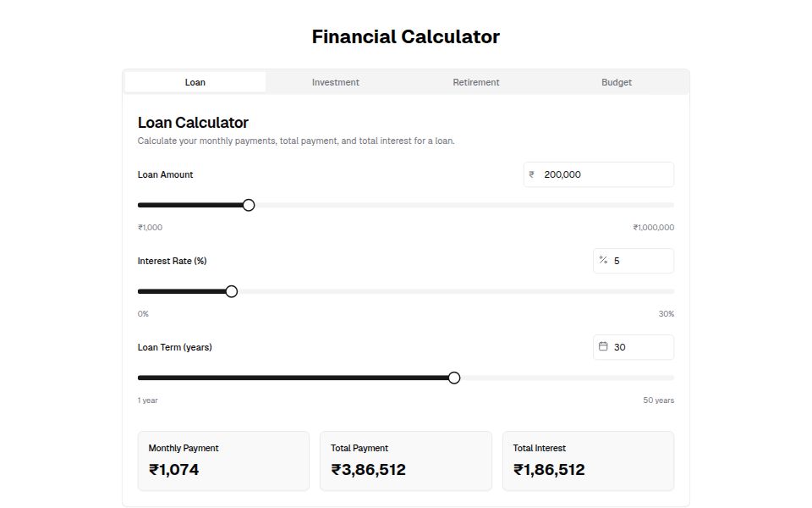The width and height of the screenshot is (812, 508).
Task: Click the Loan Amount slider handle
Action: coord(248,205)
